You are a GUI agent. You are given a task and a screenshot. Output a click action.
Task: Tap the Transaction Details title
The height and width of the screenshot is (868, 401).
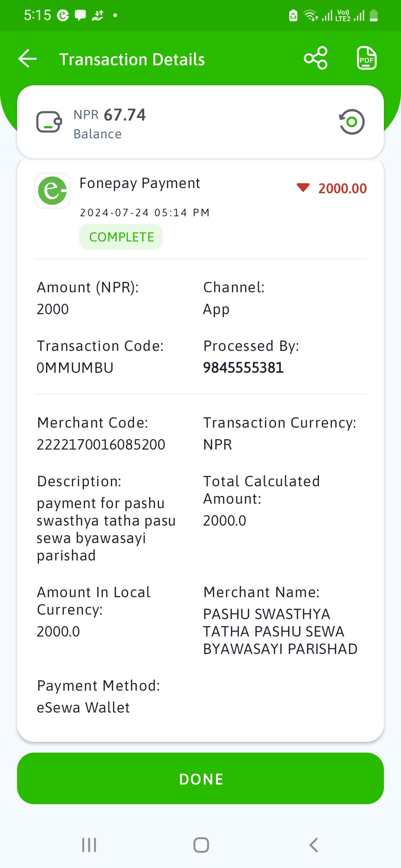[x=132, y=59]
